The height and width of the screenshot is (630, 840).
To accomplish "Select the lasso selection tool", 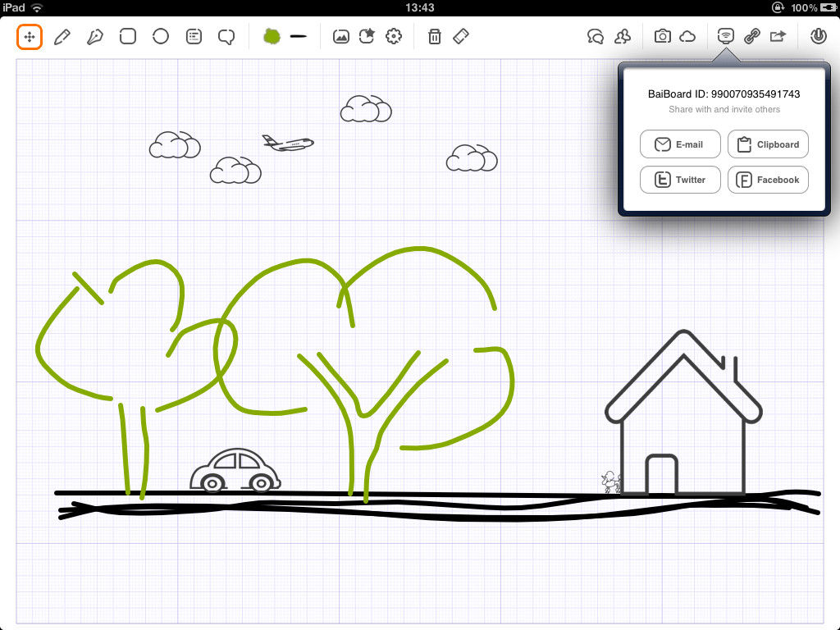I will coord(226,37).
